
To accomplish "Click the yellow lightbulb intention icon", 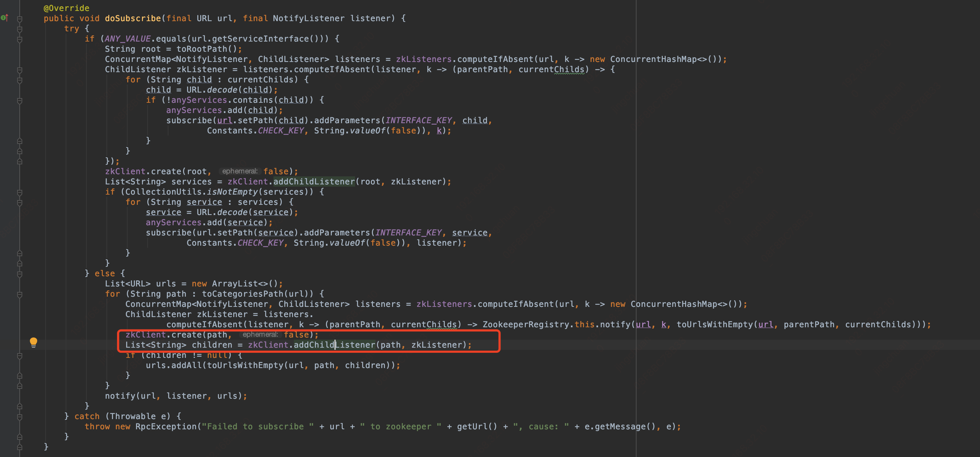I will click(x=34, y=342).
